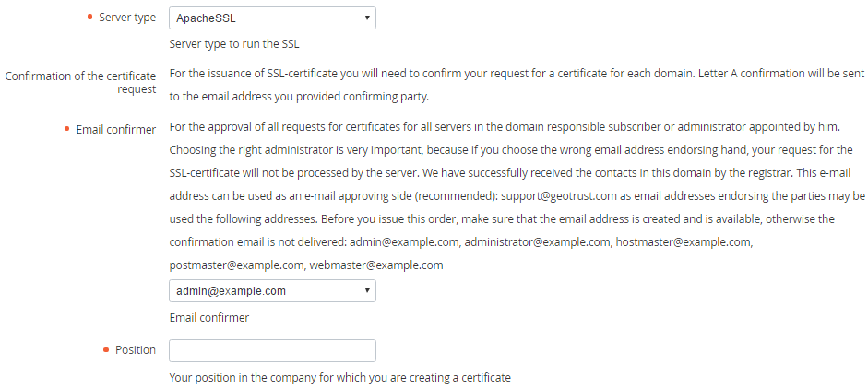
Task: Open the Server type dropdown showing ApacheSSL
Action: pyautogui.click(x=272, y=18)
